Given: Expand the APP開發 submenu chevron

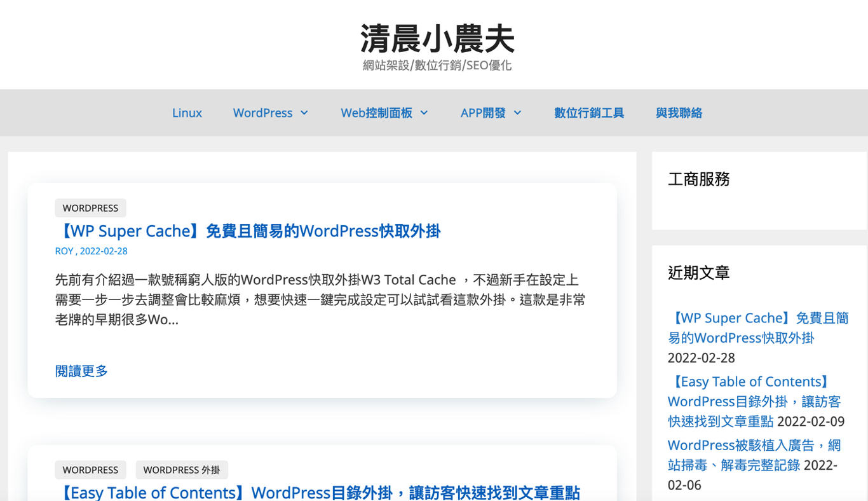Looking at the screenshot, I should (x=517, y=113).
